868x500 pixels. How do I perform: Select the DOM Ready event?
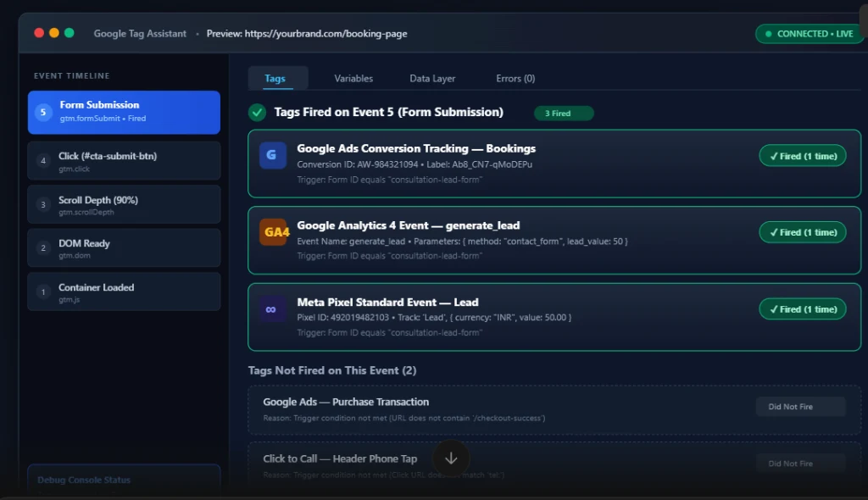(124, 248)
